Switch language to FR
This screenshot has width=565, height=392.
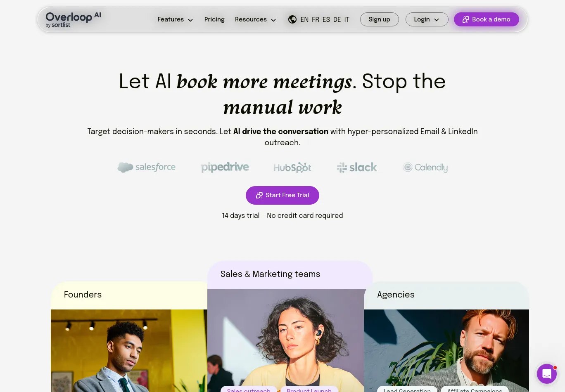click(x=316, y=19)
